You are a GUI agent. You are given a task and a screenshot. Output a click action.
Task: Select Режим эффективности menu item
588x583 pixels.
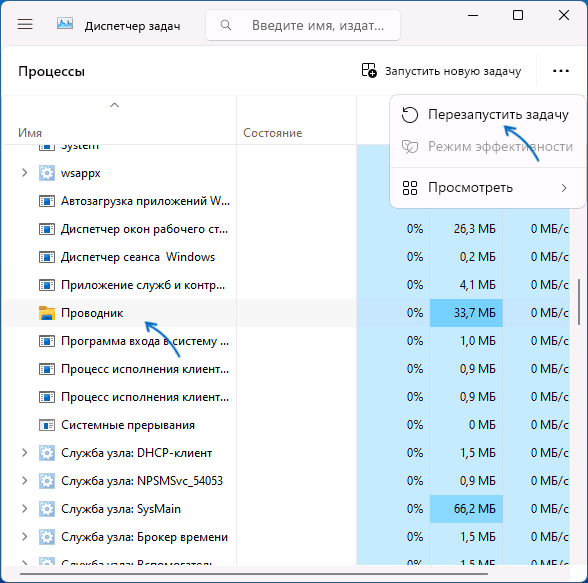click(488, 146)
